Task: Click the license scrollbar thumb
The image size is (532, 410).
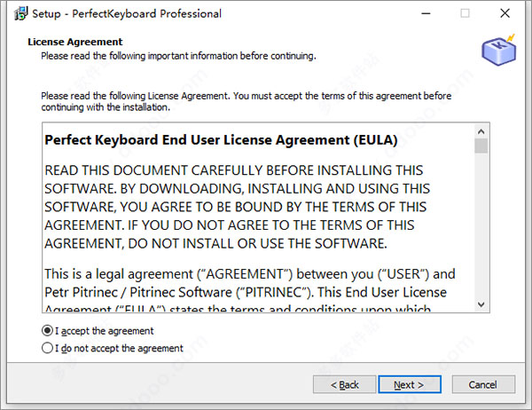Action: [x=481, y=146]
